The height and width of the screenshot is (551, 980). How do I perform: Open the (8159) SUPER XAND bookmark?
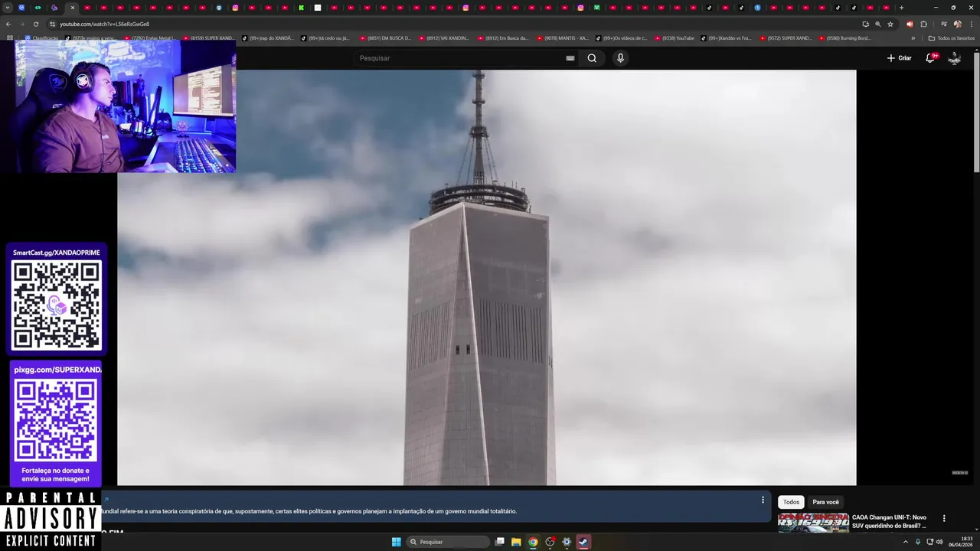tap(208, 38)
